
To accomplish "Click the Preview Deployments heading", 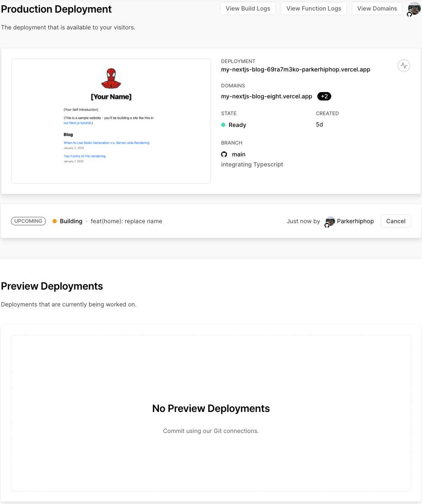I will pyautogui.click(x=52, y=286).
